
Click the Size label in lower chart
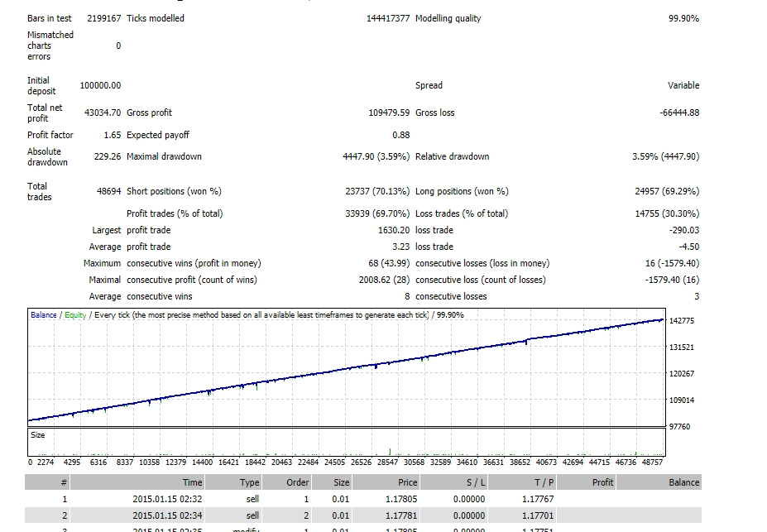[x=38, y=435]
